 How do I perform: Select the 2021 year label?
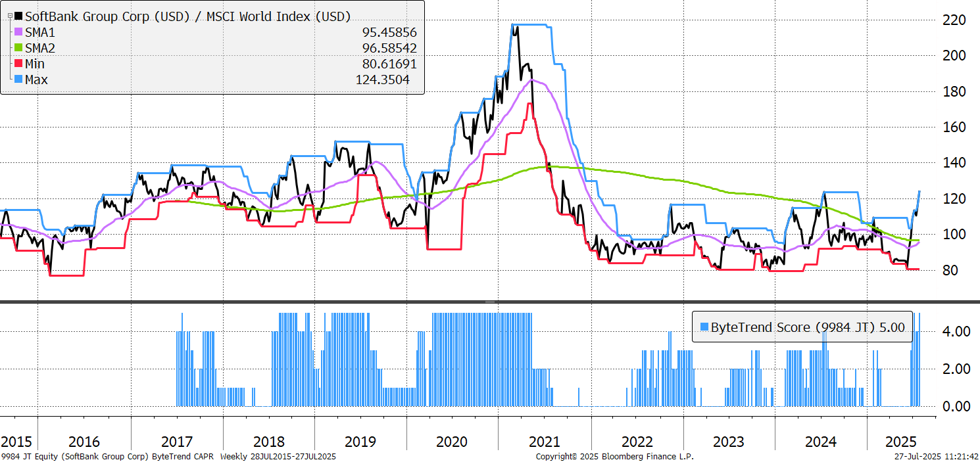545,441
